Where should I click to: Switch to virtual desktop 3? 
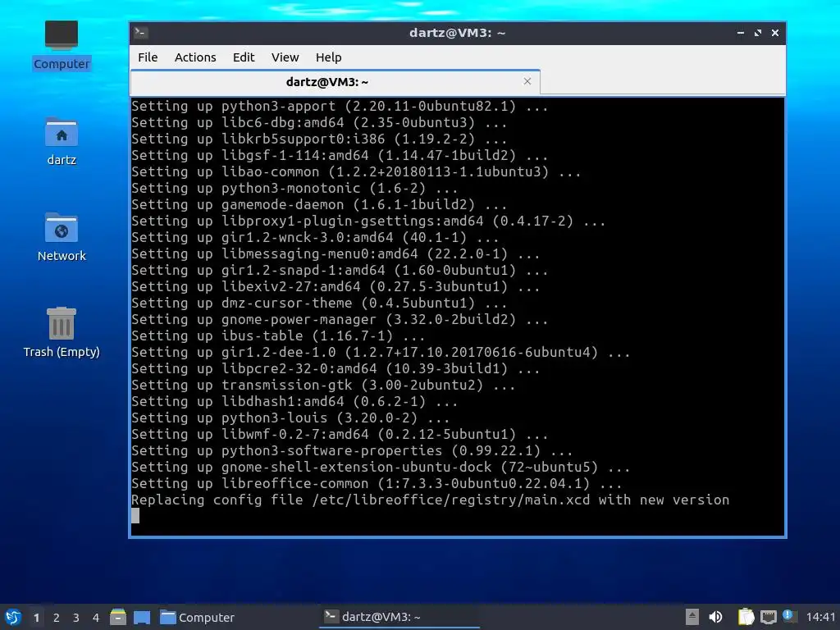pos(76,618)
